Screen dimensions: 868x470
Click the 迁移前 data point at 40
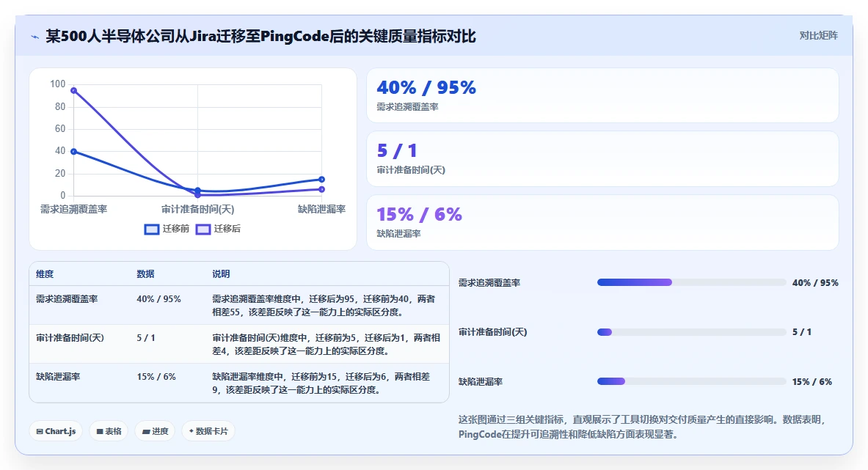click(73, 152)
